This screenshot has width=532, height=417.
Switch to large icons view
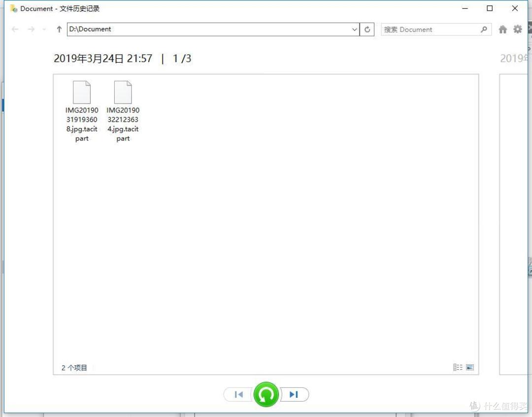[x=470, y=367]
